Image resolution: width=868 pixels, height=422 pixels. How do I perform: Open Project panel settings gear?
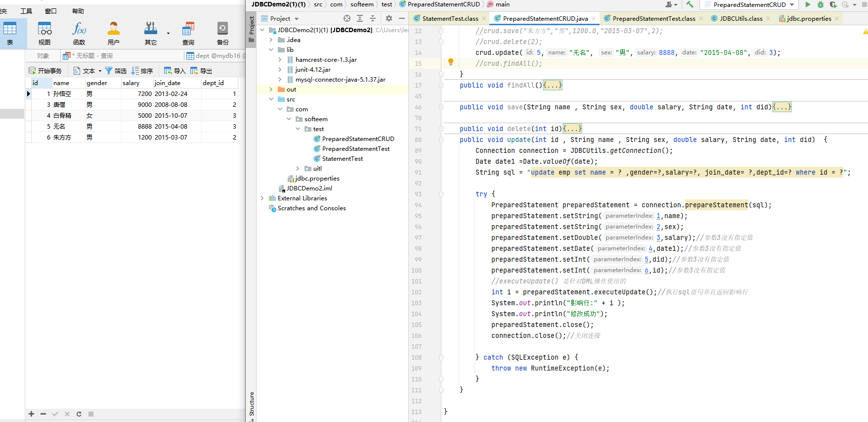(389, 18)
